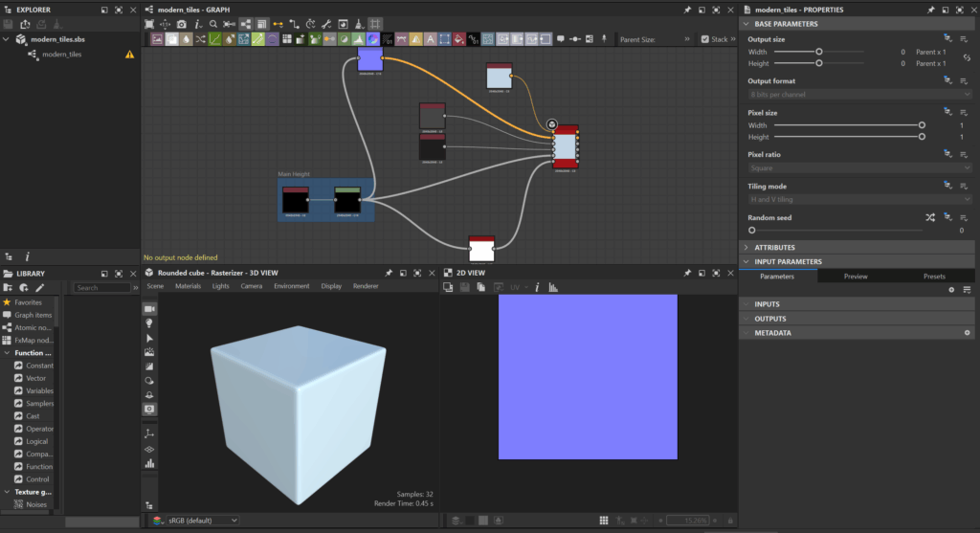Open the Pixel ratio Square dropdown
The image size is (980, 533).
click(859, 168)
